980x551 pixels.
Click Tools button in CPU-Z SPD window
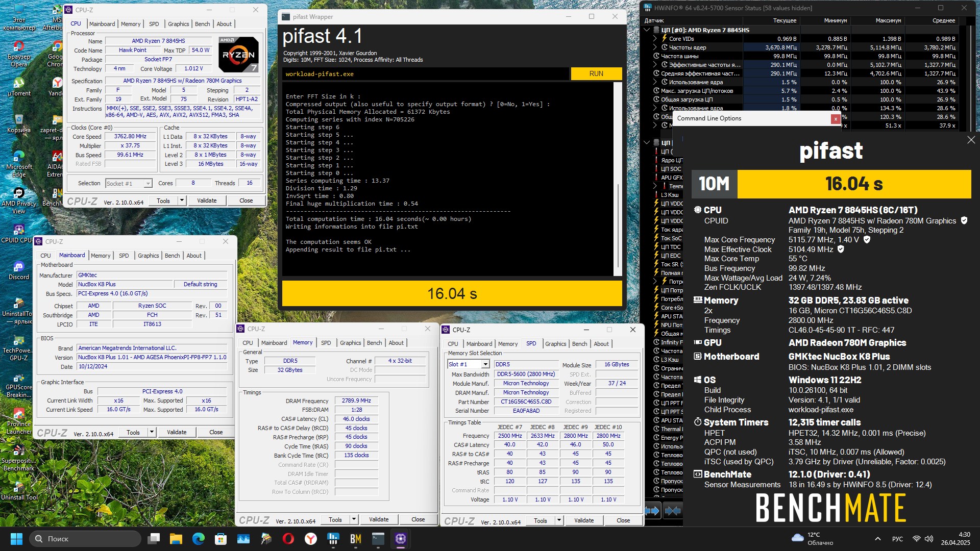point(541,520)
